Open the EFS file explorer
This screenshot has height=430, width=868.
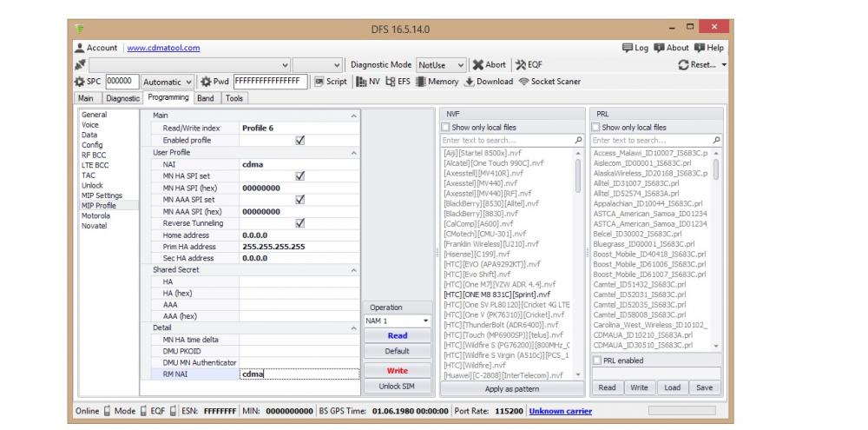click(398, 82)
